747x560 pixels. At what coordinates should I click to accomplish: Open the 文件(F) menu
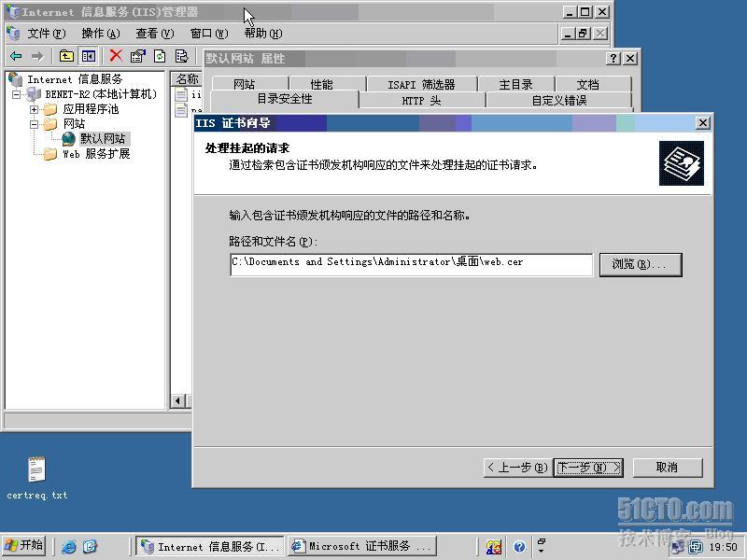click(x=46, y=34)
